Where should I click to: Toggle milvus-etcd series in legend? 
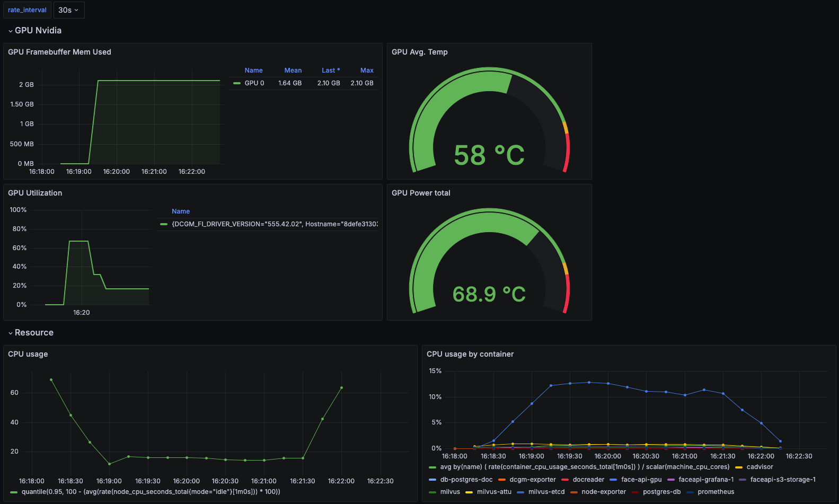coord(546,492)
